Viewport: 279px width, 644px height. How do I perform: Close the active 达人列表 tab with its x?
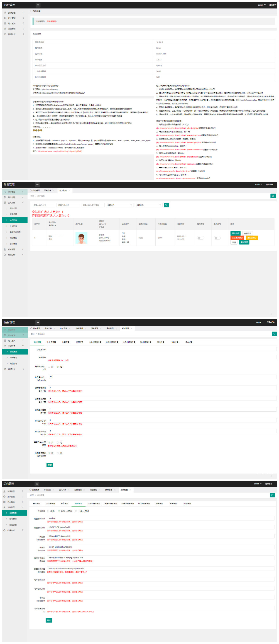point(69,191)
